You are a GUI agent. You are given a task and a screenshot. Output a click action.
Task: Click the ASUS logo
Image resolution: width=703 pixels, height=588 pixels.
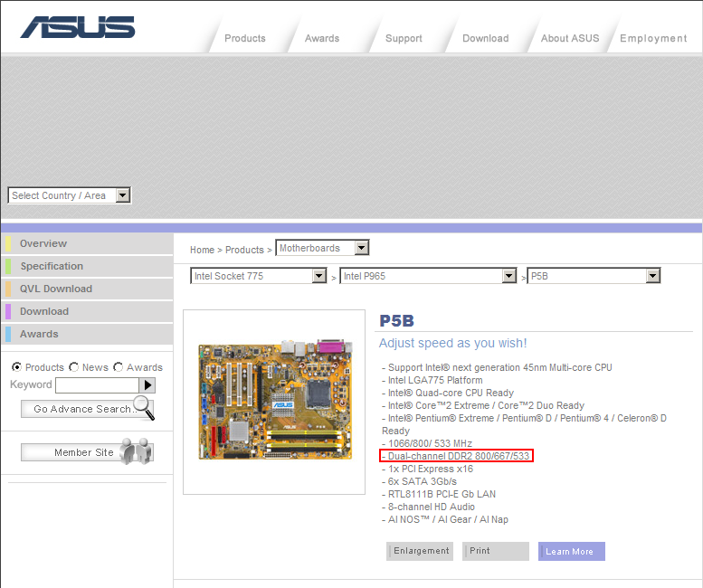click(78, 27)
